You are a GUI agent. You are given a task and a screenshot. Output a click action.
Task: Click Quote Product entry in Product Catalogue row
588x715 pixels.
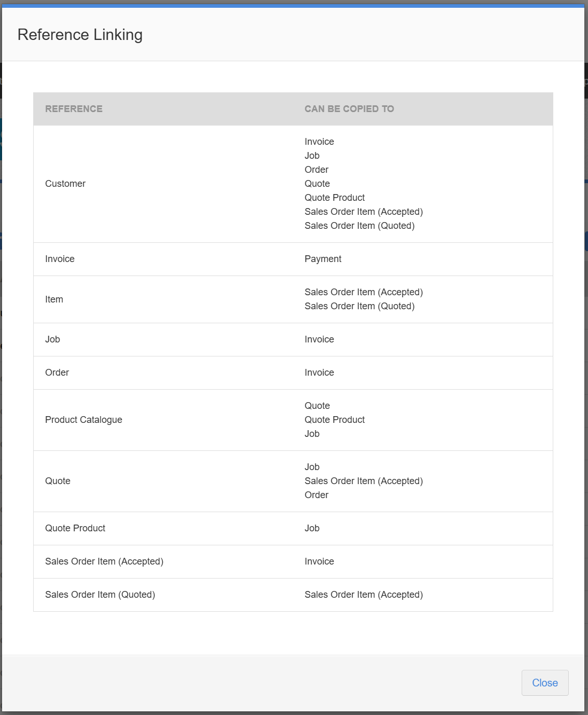334,420
